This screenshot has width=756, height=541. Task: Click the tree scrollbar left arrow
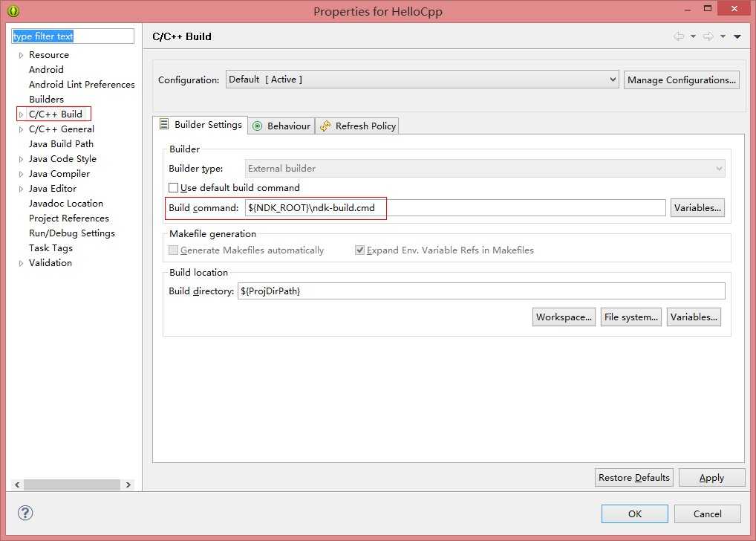17,485
